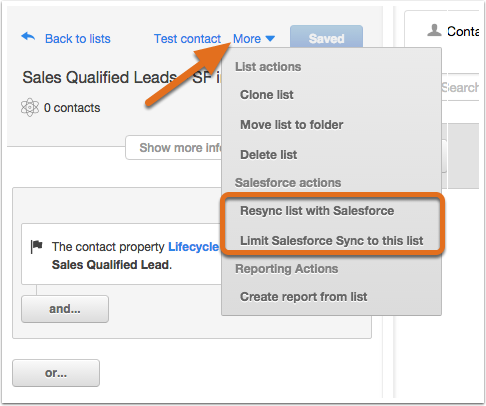Viewport: 486px width, 406px height.
Task: Add an 'and...' filter condition
Action: [65, 309]
